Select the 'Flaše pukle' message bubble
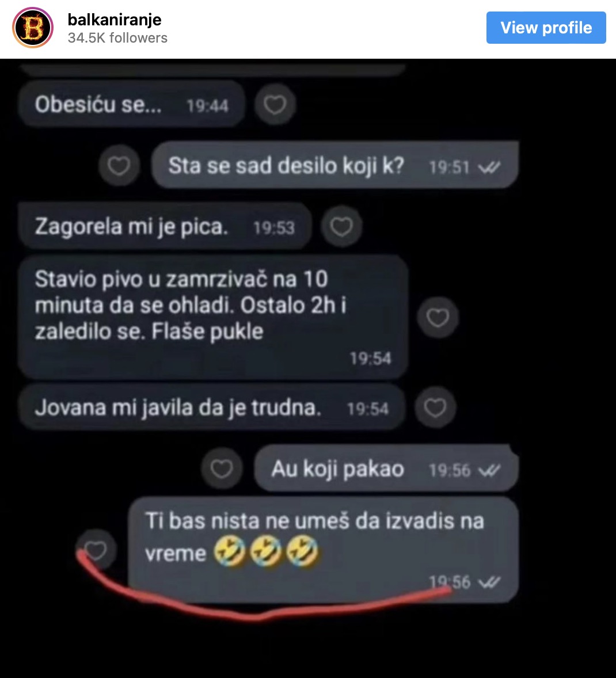 tap(213, 317)
